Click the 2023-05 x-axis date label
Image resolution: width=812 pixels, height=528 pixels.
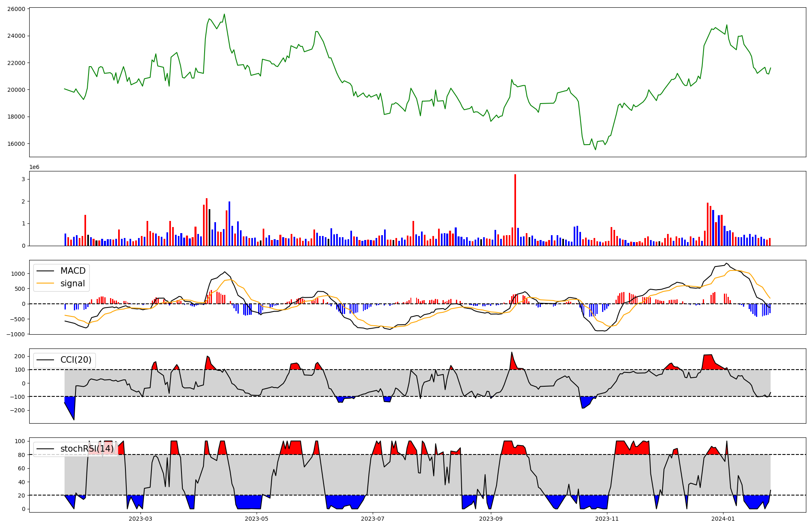click(x=257, y=519)
